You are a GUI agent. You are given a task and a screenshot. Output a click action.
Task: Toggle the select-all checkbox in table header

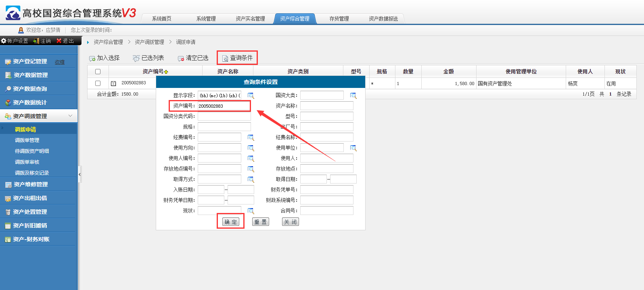(98, 71)
